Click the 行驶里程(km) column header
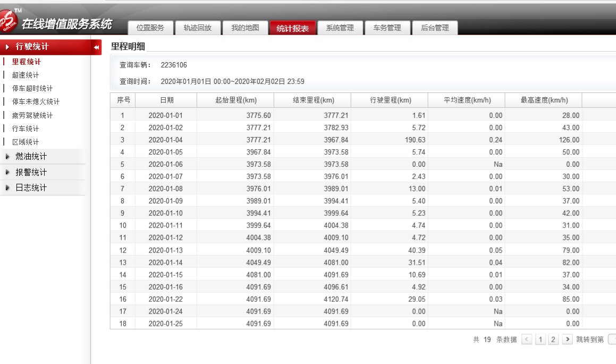 tap(390, 100)
